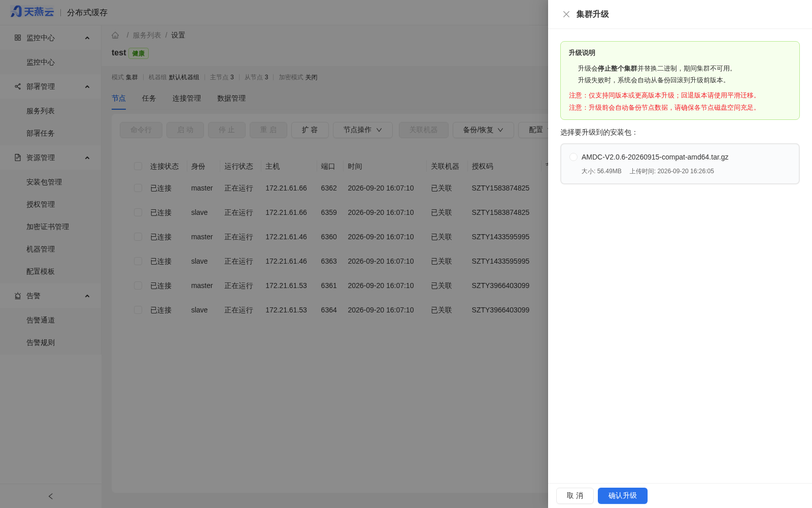Click the 健康 status tag
The height and width of the screenshot is (508, 812).
[139, 53]
